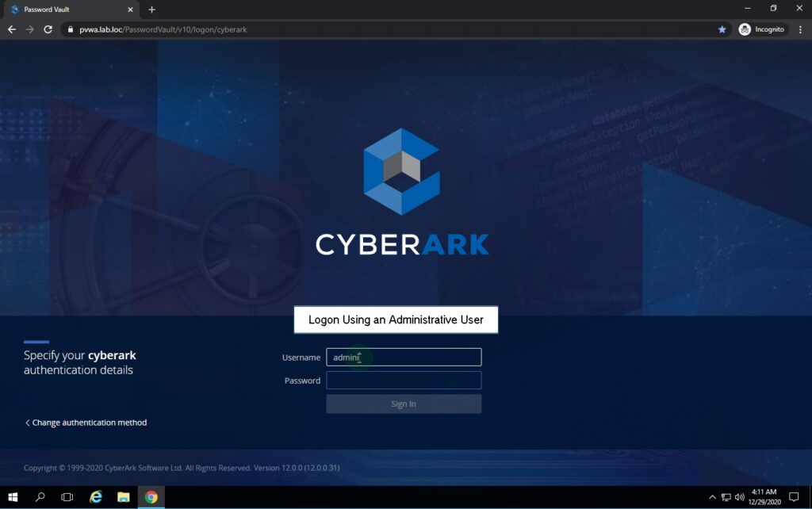Open the Windows search icon
The height and width of the screenshot is (509, 812).
click(40, 497)
